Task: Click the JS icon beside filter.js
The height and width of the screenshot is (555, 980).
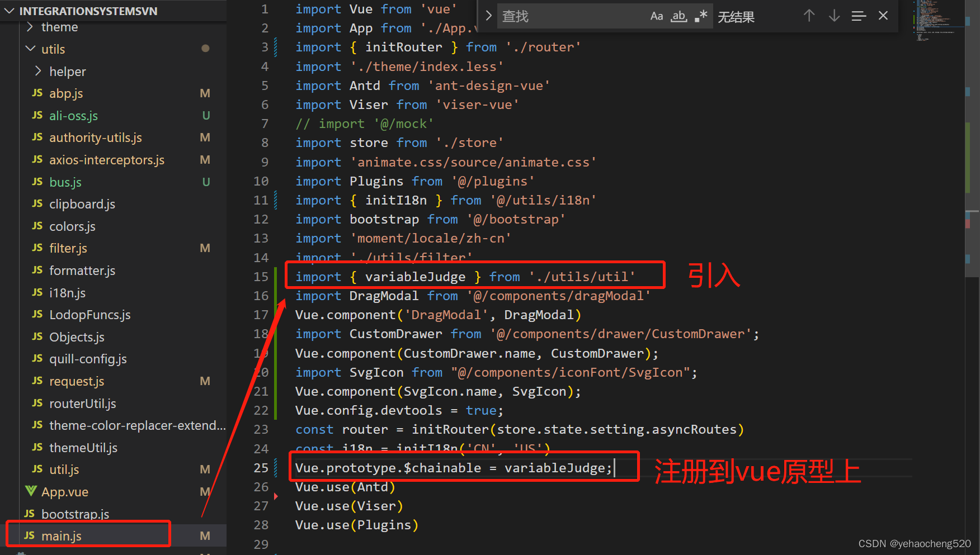Action: click(x=37, y=248)
